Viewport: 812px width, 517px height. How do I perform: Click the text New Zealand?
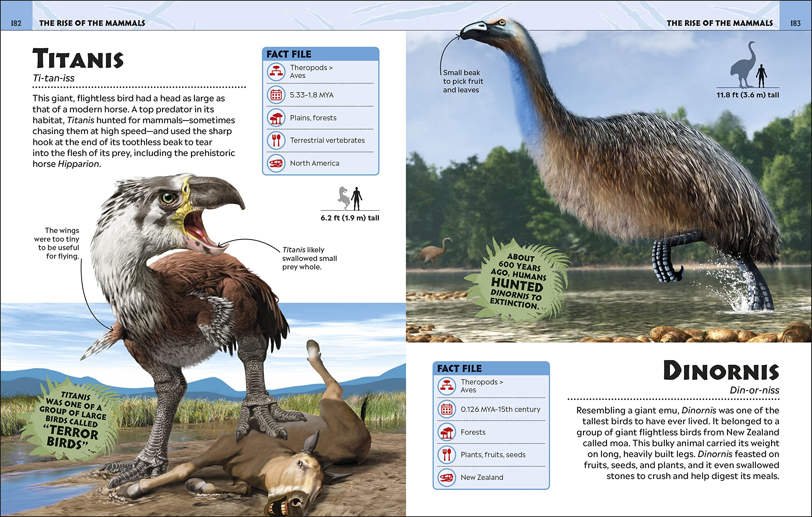[x=482, y=477]
